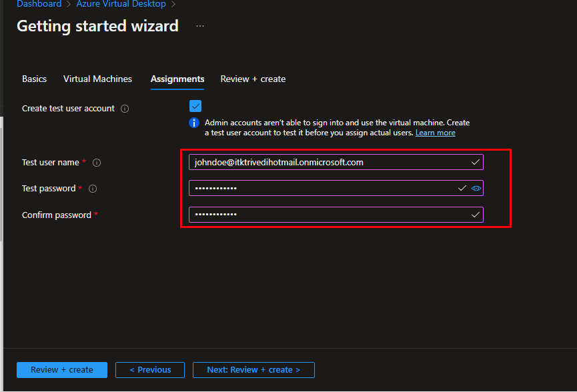This screenshot has width=577, height=392.
Task: Click info icon next to Test user name
Action: pyautogui.click(x=97, y=163)
